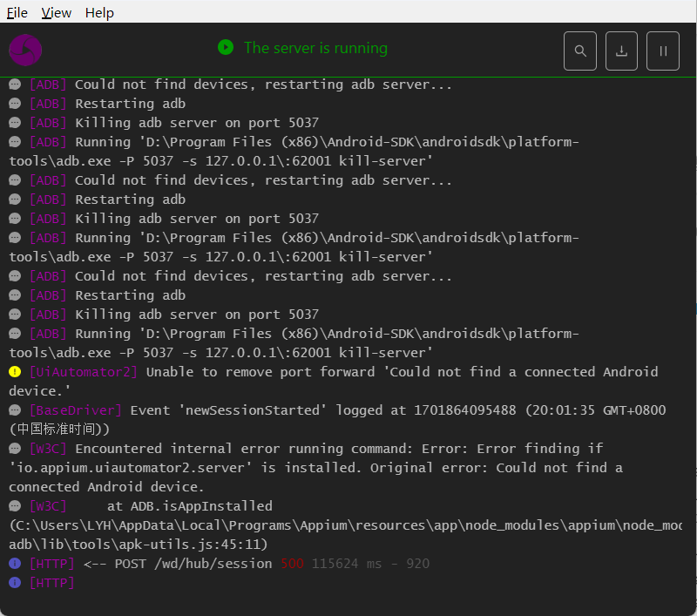
Task: Click the purple Appium logo
Action: 25,50
